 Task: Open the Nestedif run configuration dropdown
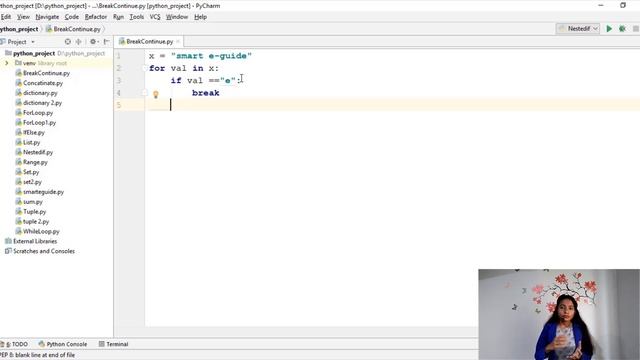point(578,29)
